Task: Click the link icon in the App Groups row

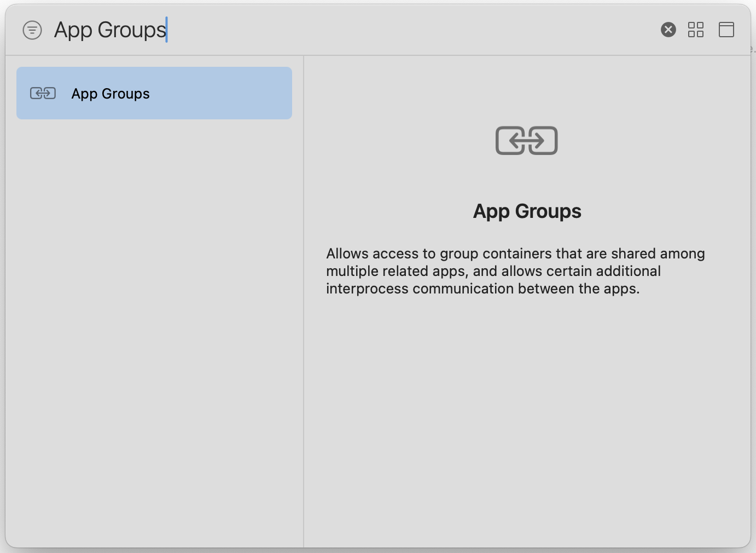Action: [x=43, y=93]
